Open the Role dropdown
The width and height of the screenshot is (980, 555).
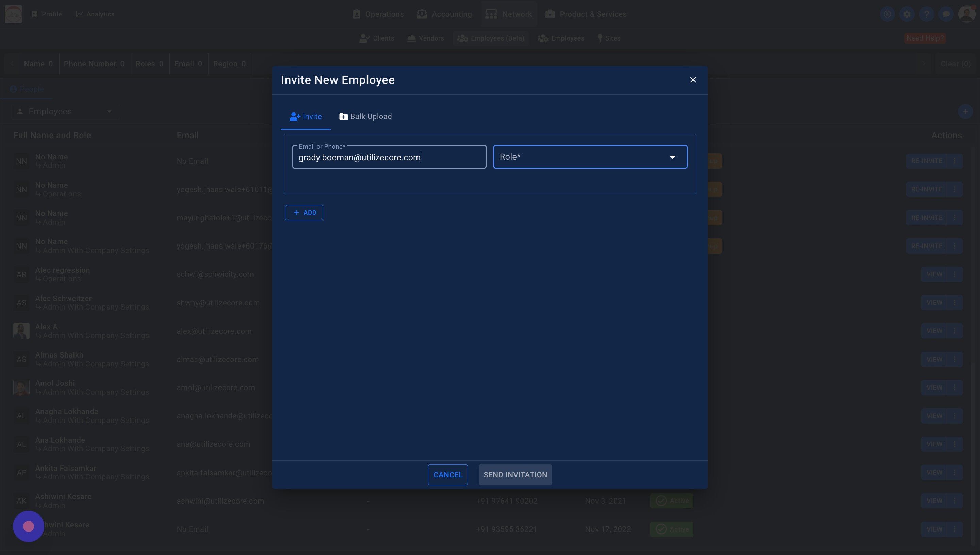pos(590,157)
